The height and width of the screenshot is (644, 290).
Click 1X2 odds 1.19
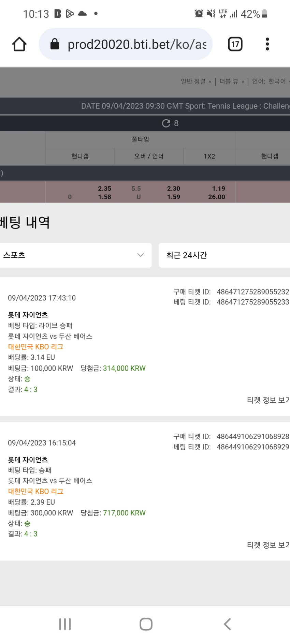pos(218,189)
